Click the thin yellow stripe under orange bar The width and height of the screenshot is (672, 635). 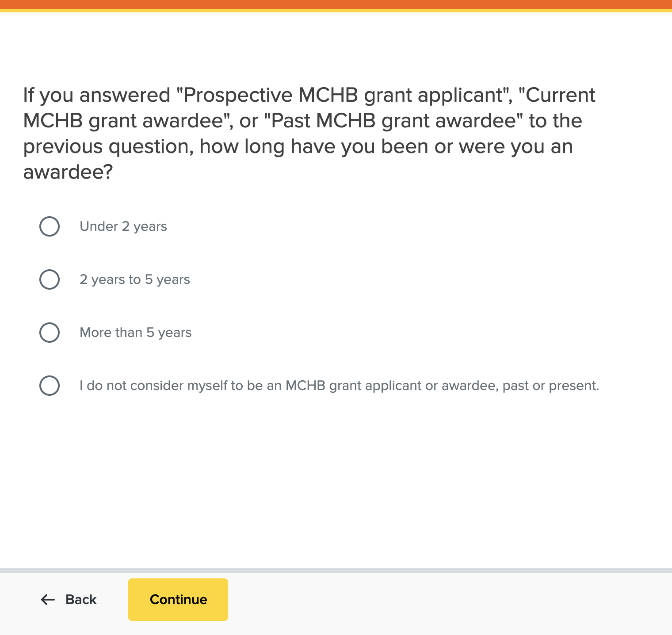[x=336, y=10]
